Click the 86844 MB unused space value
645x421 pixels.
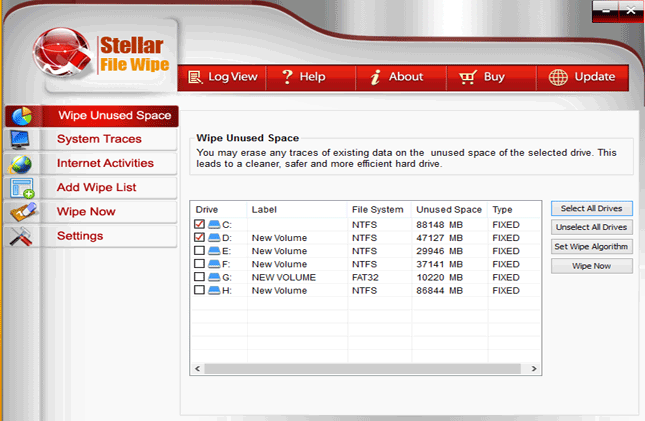click(x=439, y=291)
